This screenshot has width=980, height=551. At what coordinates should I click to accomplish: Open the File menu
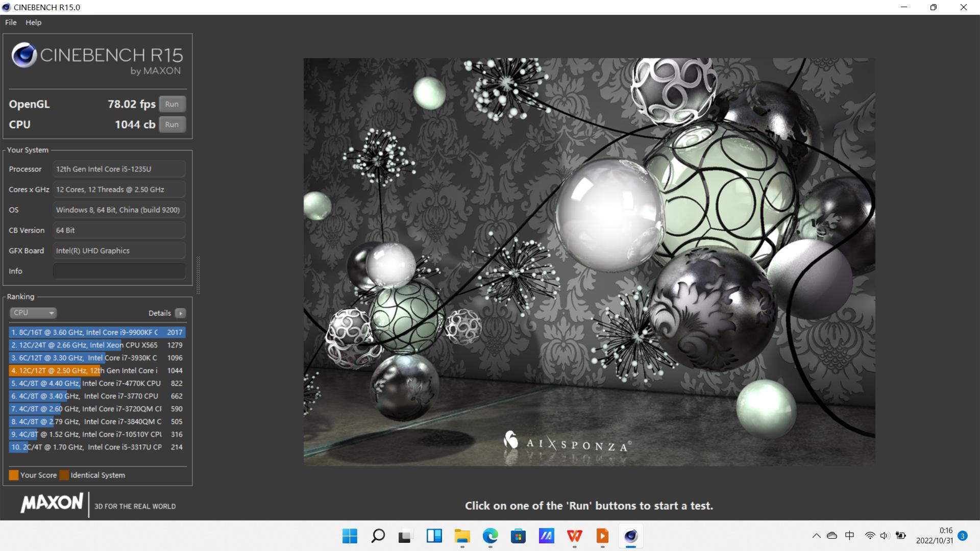[10, 21]
